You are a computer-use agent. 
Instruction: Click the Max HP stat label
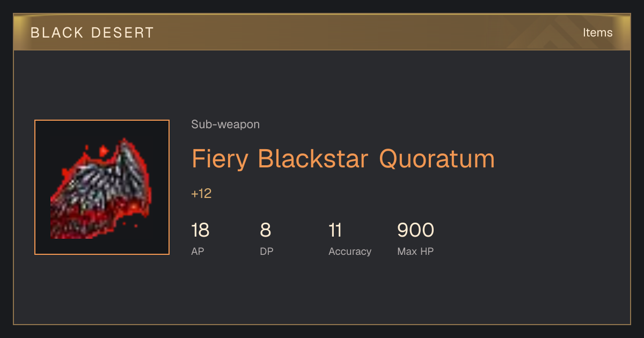click(x=415, y=251)
